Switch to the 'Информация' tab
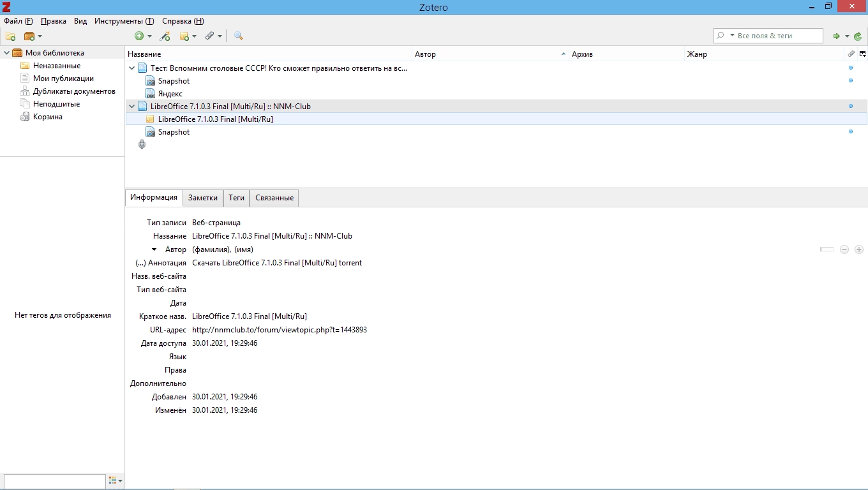Image resolution: width=868 pixels, height=490 pixels. [154, 198]
